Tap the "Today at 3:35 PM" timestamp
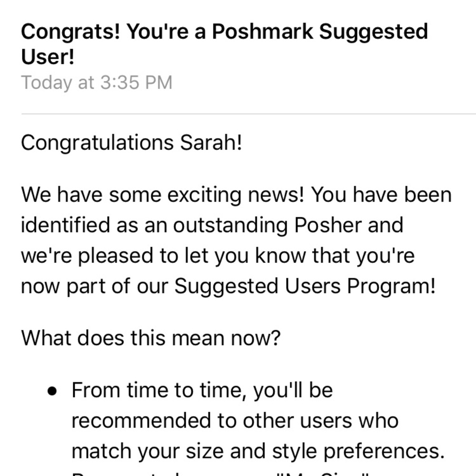The image size is (476, 476). pyautogui.click(x=96, y=82)
